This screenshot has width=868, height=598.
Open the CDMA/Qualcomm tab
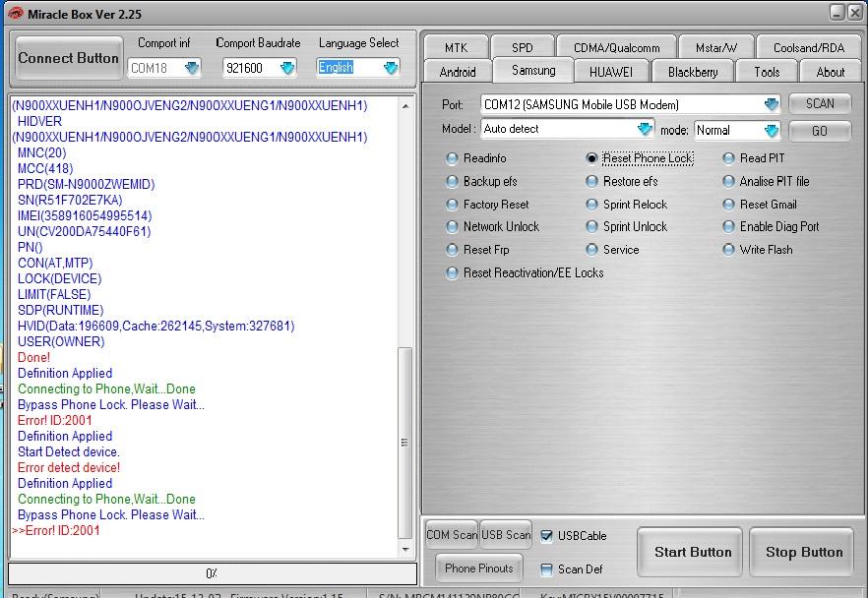click(617, 47)
